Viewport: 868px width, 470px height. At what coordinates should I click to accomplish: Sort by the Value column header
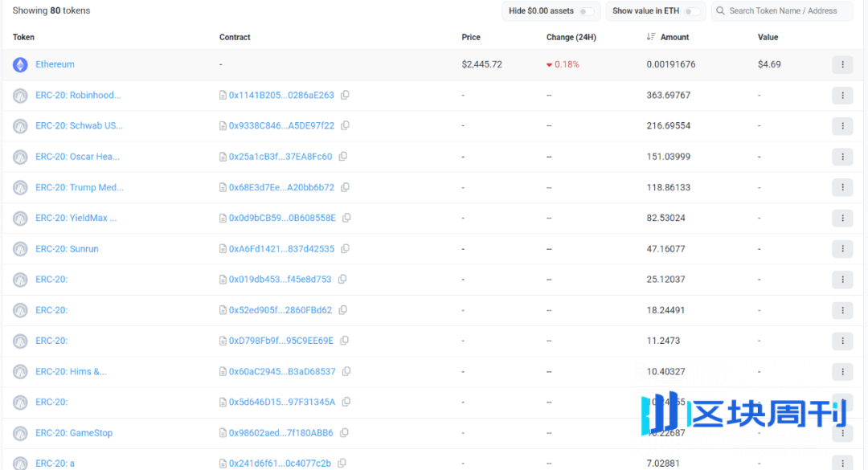(768, 37)
